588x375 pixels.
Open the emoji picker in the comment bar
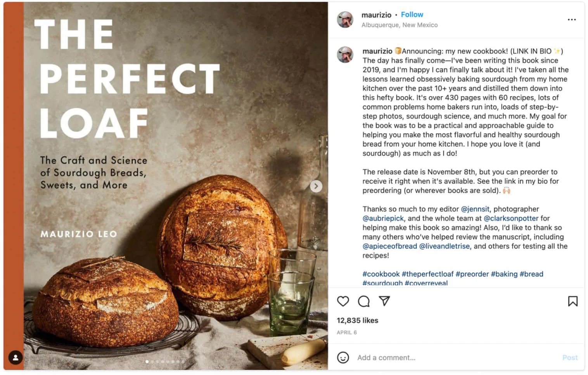click(x=343, y=358)
